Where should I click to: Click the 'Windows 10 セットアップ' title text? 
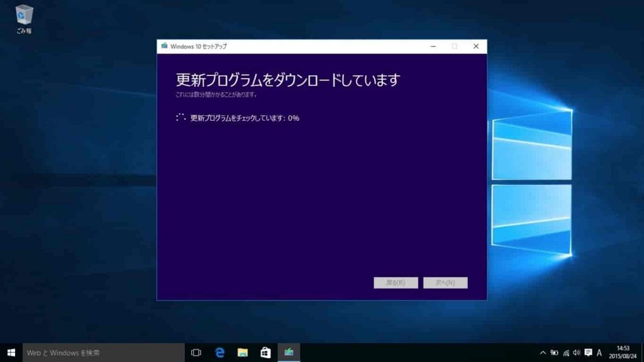click(x=198, y=47)
